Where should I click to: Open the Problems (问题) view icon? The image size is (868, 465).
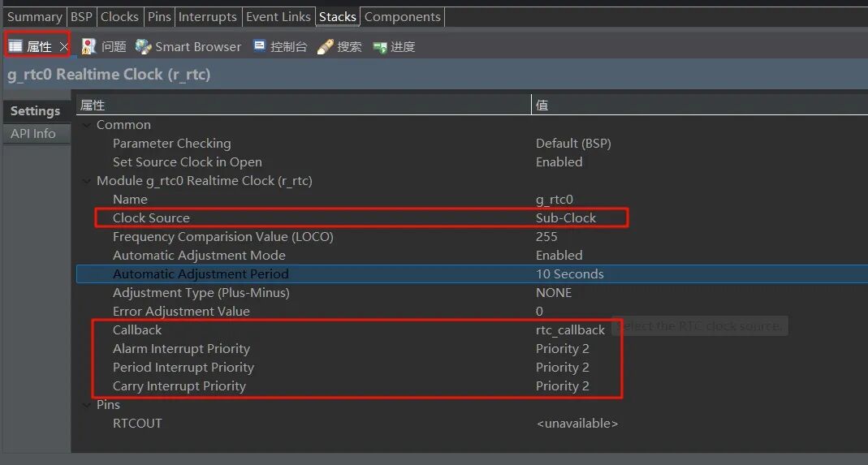[x=89, y=46]
